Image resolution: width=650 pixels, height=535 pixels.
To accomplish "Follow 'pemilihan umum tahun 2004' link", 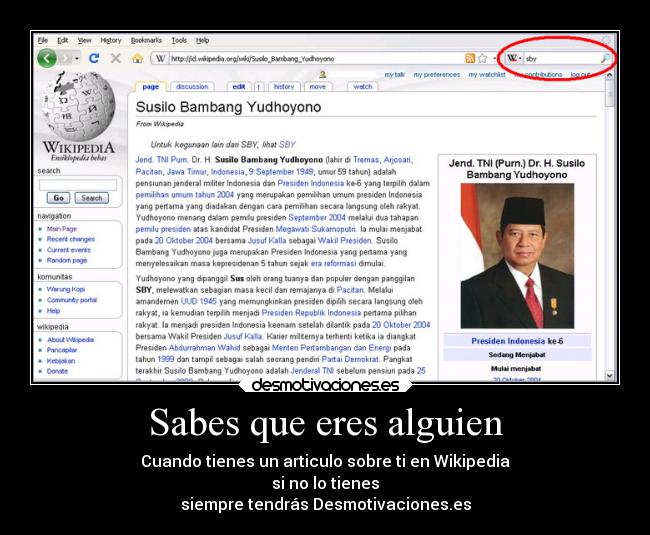I will click(x=185, y=195).
